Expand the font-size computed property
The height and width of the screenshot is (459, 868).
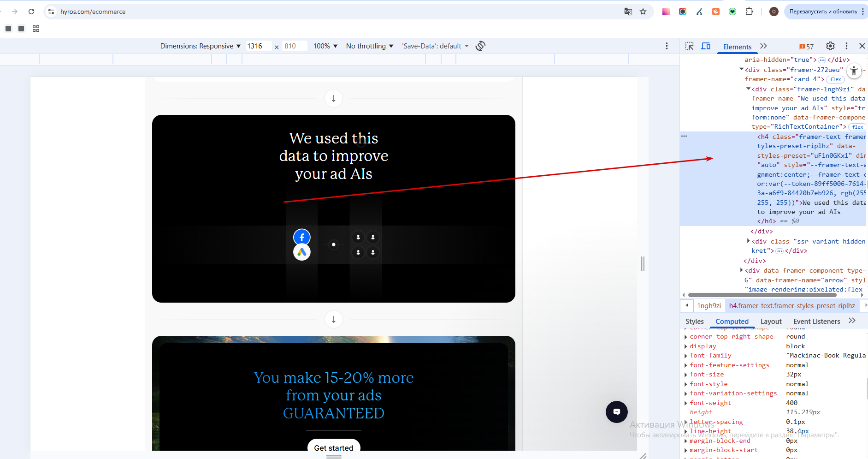tap(686, 375)
